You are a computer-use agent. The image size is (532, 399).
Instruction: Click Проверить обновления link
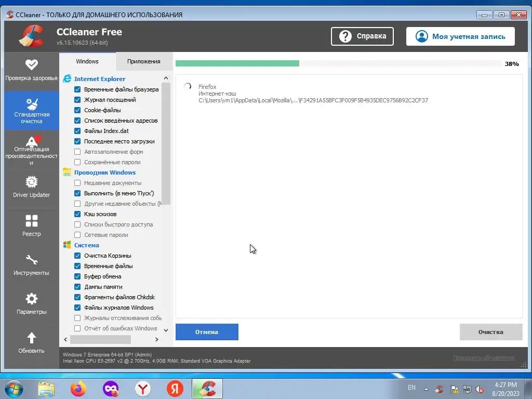point(484,357)
